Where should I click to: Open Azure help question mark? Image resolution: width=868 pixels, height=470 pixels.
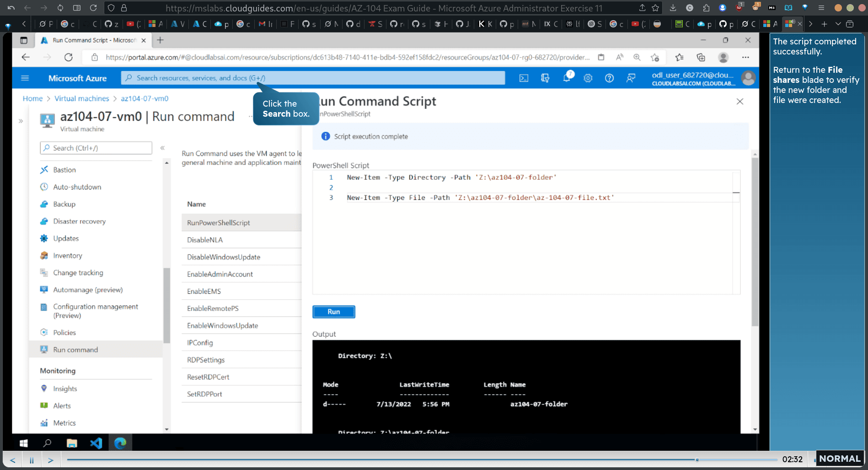pyautogui.click(x=609, y=78)
